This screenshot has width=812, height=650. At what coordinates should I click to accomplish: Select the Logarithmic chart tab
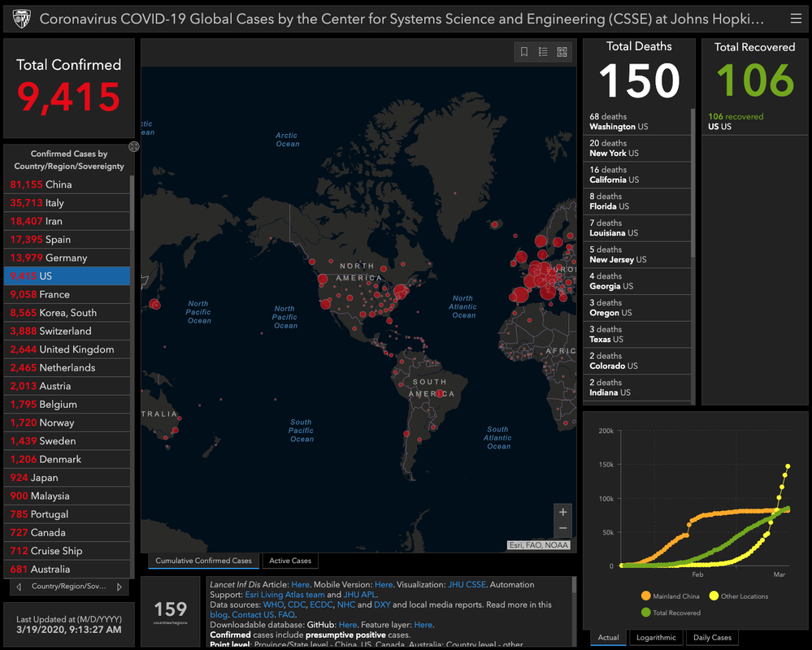coord(656,638)
